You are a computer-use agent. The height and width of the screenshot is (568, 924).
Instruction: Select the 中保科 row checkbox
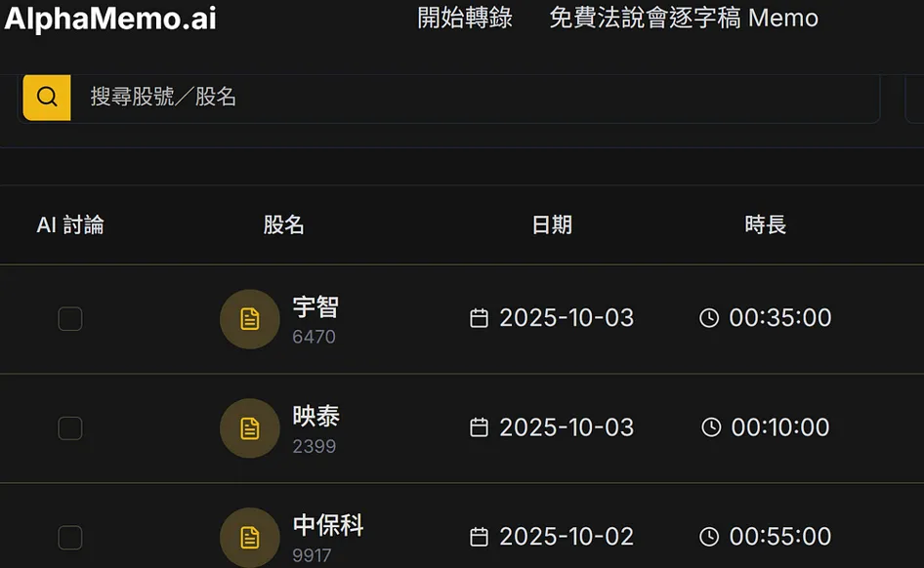(x=70, y=538)
